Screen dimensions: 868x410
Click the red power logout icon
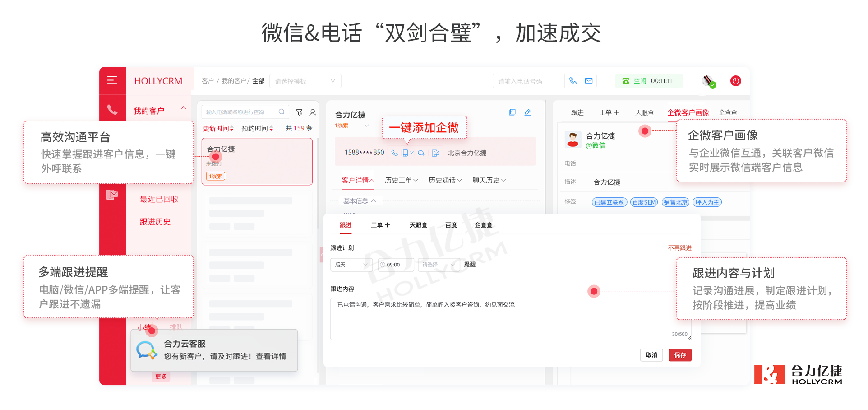click(735, 81)
